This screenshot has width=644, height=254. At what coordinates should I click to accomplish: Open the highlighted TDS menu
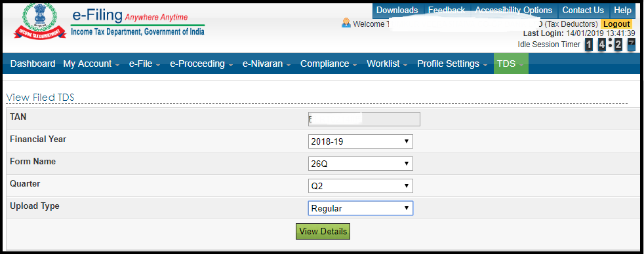click(510, 64)
